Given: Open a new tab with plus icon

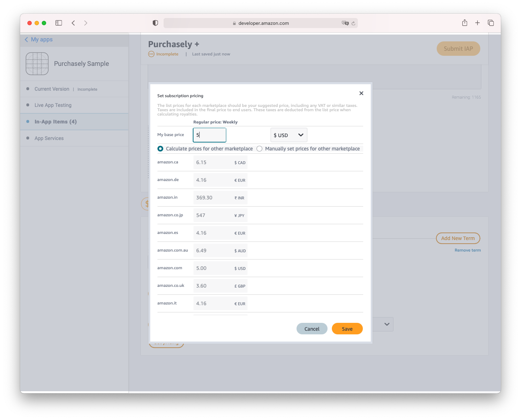Looking at the screenshot, I should point(477,23).
